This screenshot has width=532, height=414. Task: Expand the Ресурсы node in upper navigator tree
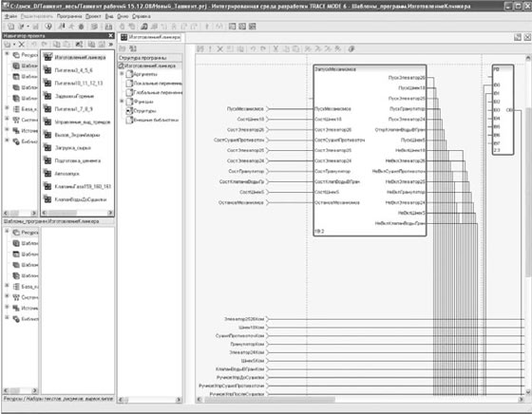[7, 53]
